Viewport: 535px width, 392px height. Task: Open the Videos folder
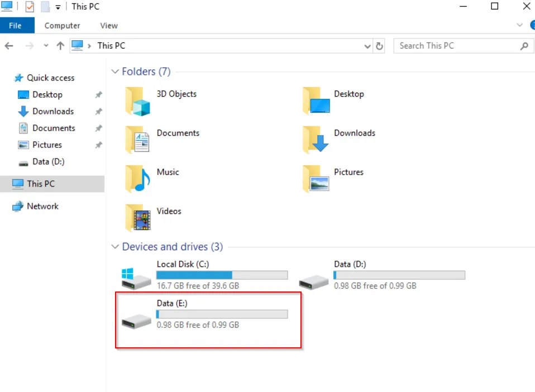coord(168,211)
